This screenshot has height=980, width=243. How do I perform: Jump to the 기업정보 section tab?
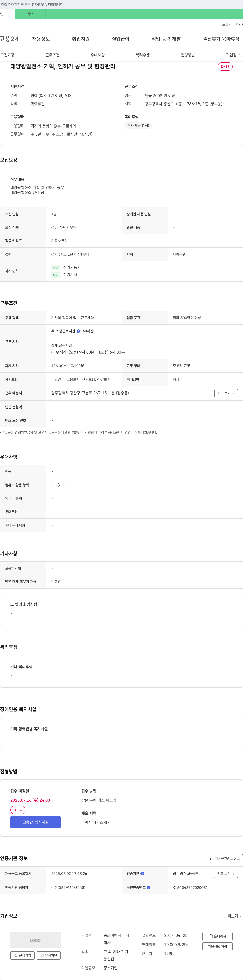click(233, 55)
